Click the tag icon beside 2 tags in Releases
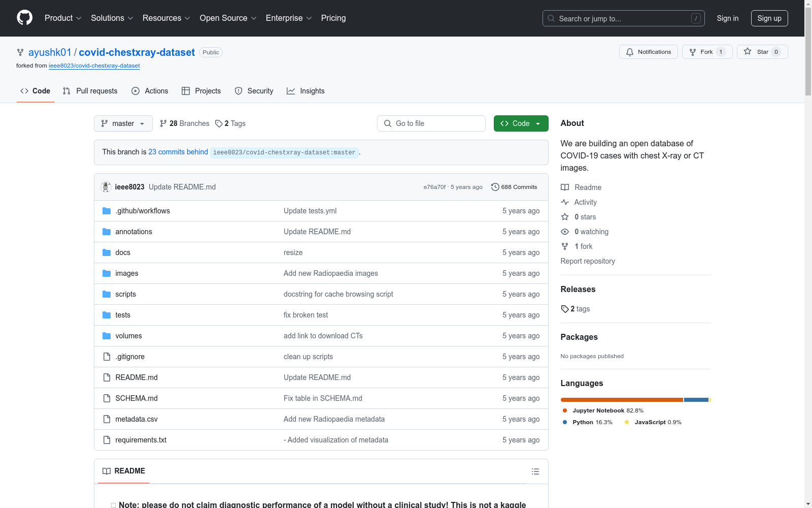This screenshot has height=508, width=812. coord(565,309)
